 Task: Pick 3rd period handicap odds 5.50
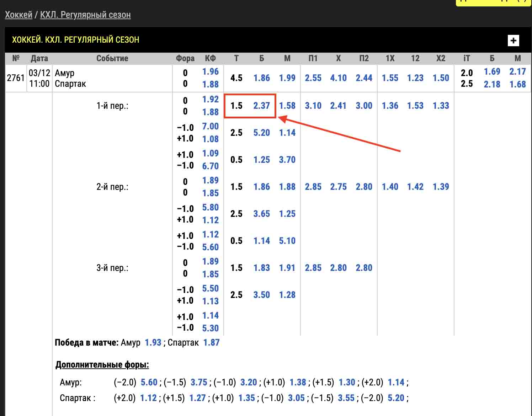tap(211, 288)
